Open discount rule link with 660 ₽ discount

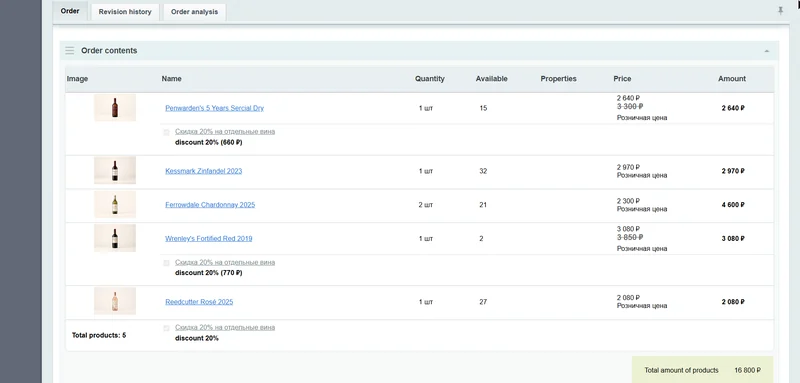tap(225, 132)
